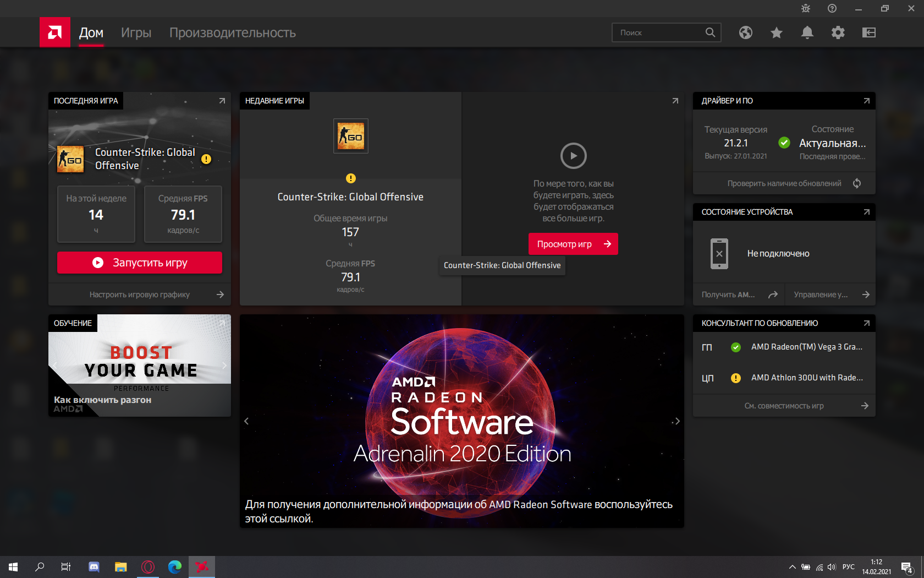Image resolution: width=924 pixels, height=578 pixels.
Task: Open the web browser globe icon
Action: tap(746, 32)
